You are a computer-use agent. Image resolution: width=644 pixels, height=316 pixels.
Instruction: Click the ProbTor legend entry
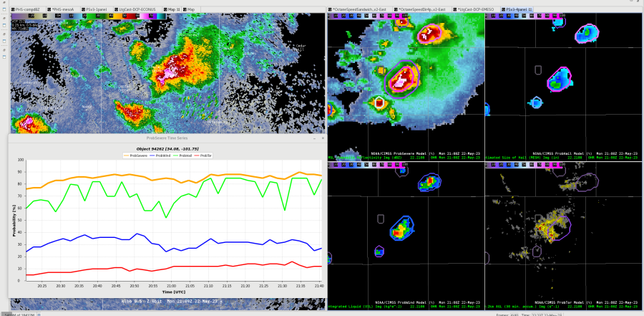point(204,155)
